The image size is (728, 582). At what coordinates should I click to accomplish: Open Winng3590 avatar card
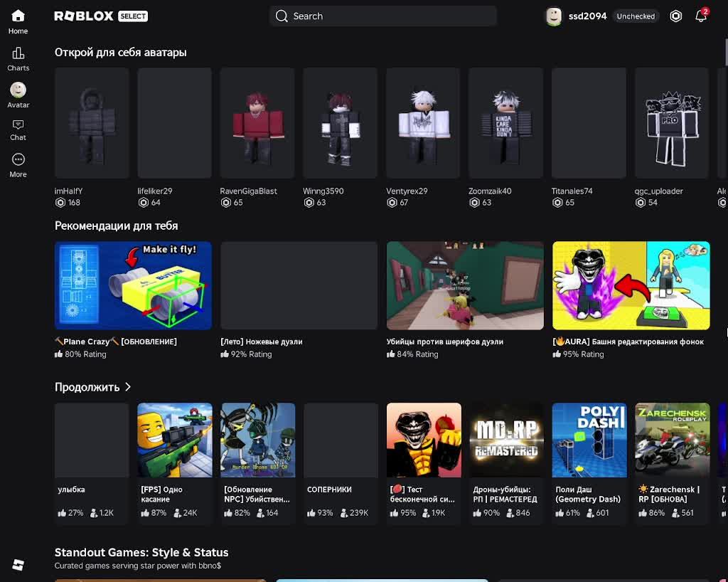coord(340,123)
